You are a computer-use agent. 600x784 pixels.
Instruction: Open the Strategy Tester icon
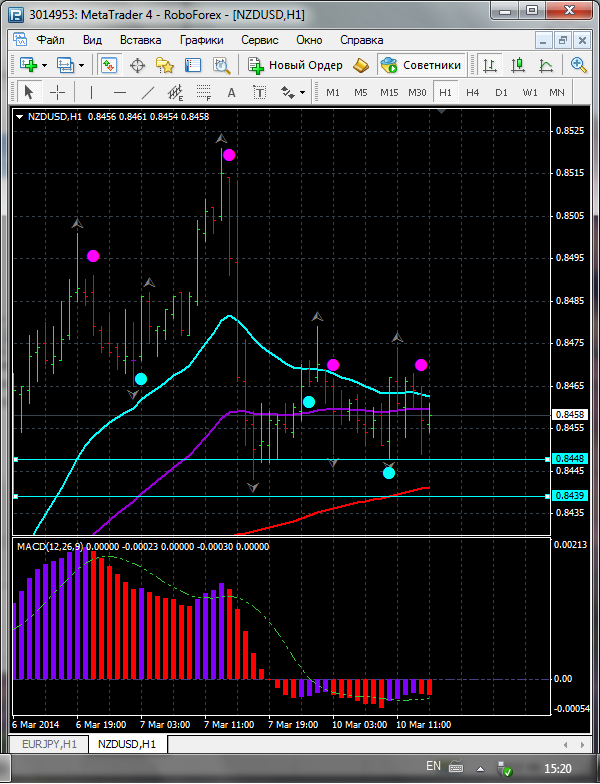(x=221, y=65)
